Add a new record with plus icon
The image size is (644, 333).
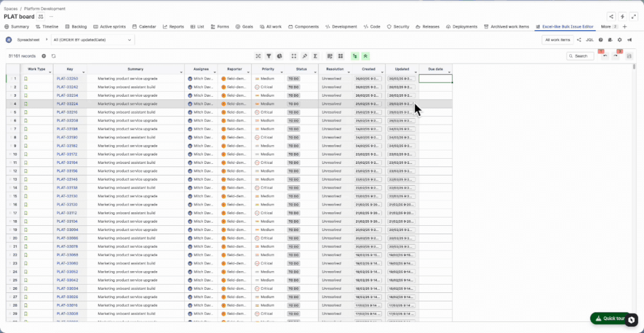pos(44,56)
